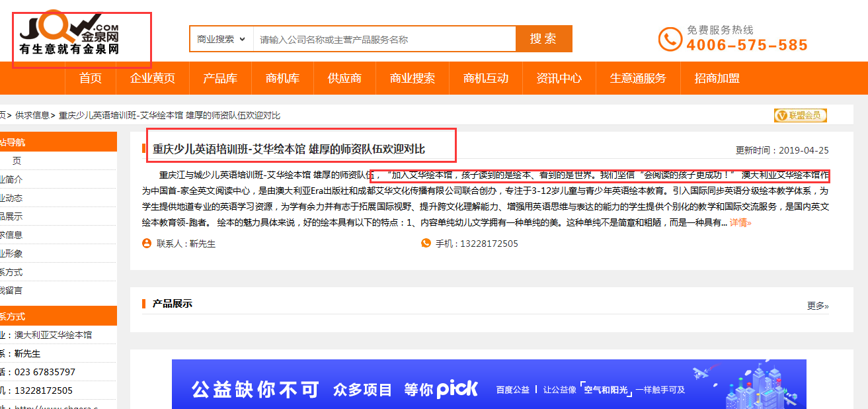Open the sidebar 业形象 item
868x409 pixels.
click(x=11, y=253)
